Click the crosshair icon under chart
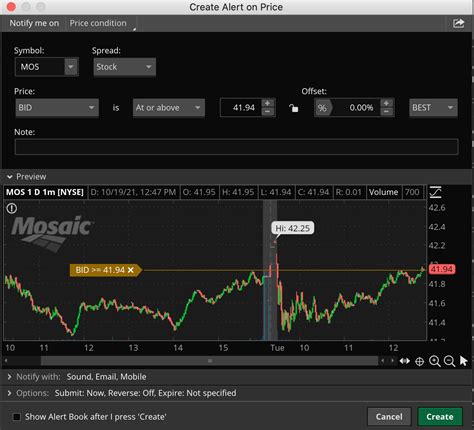This screenshot has height=430, width=474. 420,361
